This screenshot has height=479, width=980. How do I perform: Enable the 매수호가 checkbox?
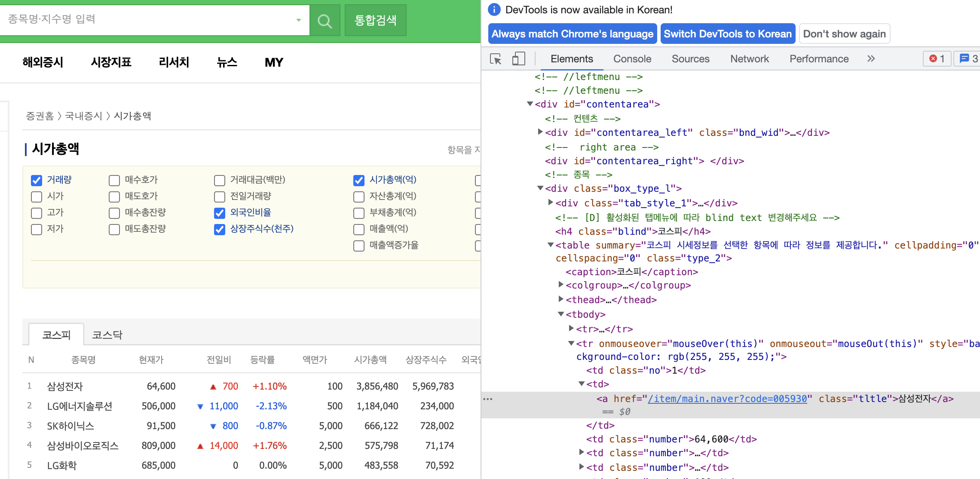pos(114,180)
